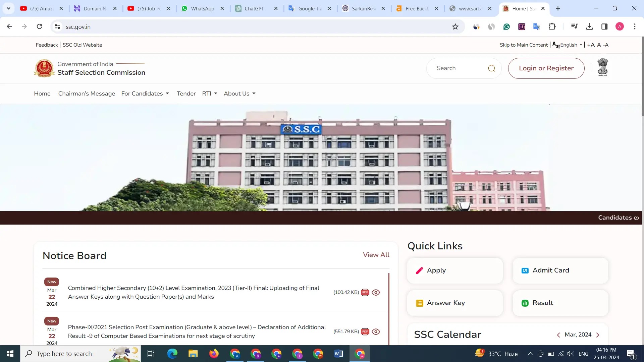Open Chairman's Message page
The height and width of the screenshot is (362, 644).
[x=87, y=94]
